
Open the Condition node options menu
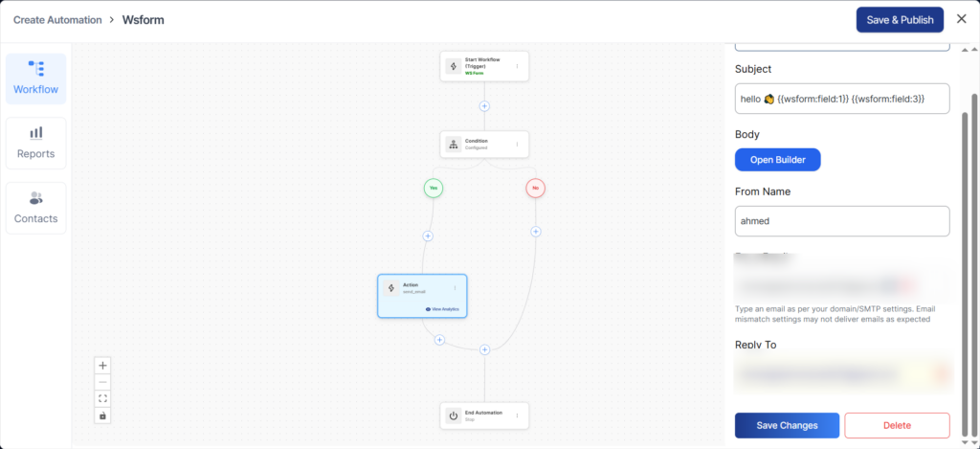coord(517,145)
